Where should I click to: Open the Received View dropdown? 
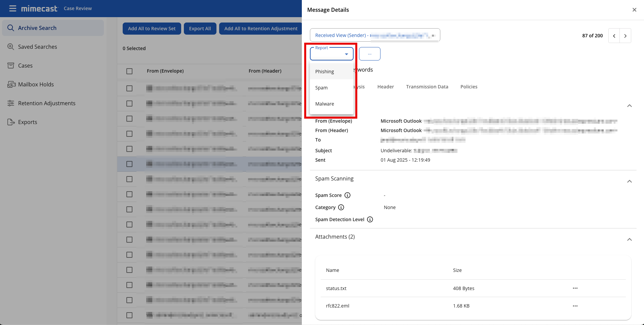pyautogui.click(x=375, y=35)
